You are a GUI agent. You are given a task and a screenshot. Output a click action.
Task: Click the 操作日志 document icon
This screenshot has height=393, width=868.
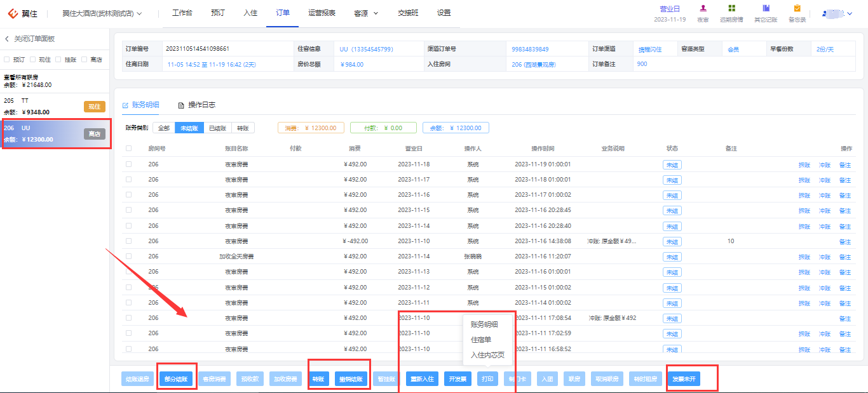(181, 105)
